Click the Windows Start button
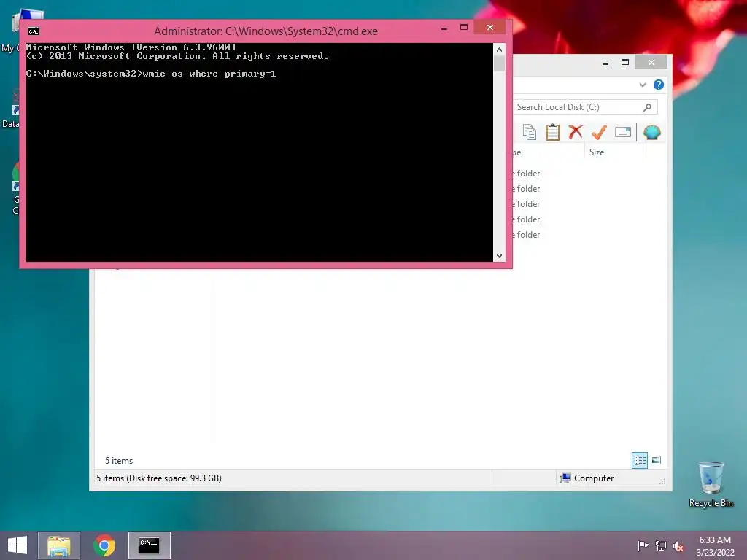747x560 pixels. click(x=18, y=545)
